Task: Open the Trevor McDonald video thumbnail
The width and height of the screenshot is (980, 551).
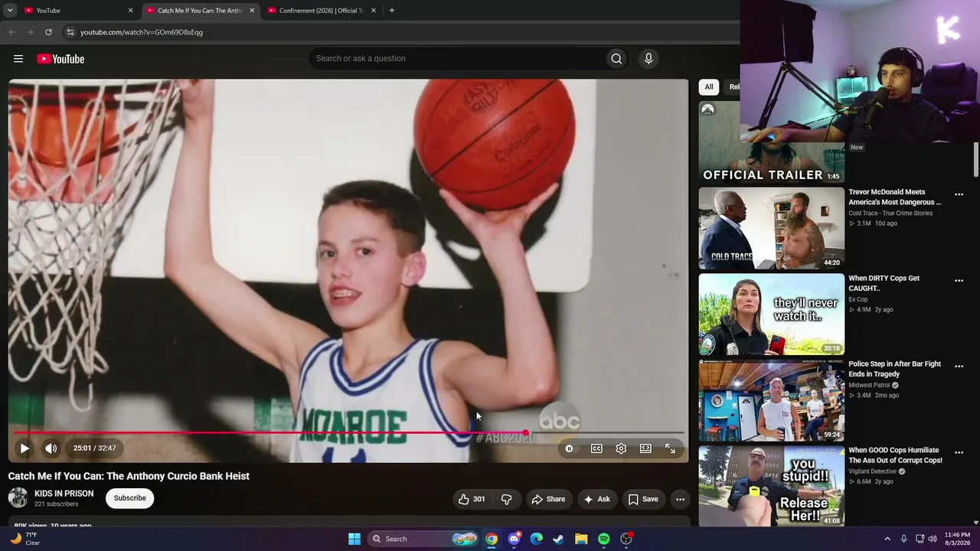Action: tap(771, 228)
